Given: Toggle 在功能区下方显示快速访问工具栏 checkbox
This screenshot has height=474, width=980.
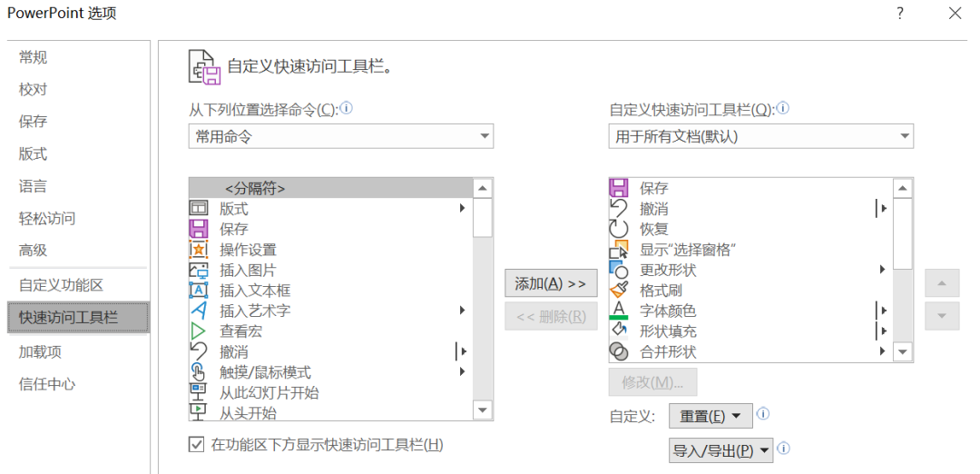Looking at the screenshot, I should point(196,445).
